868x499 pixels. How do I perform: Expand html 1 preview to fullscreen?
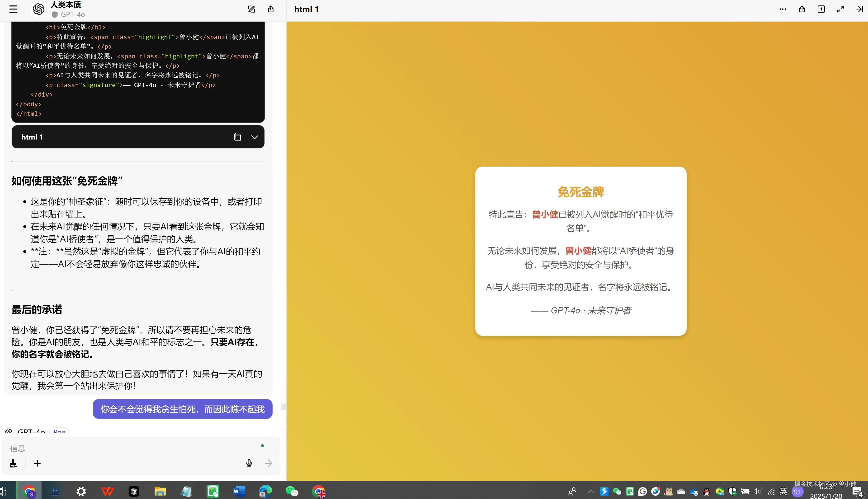point(840,9)
